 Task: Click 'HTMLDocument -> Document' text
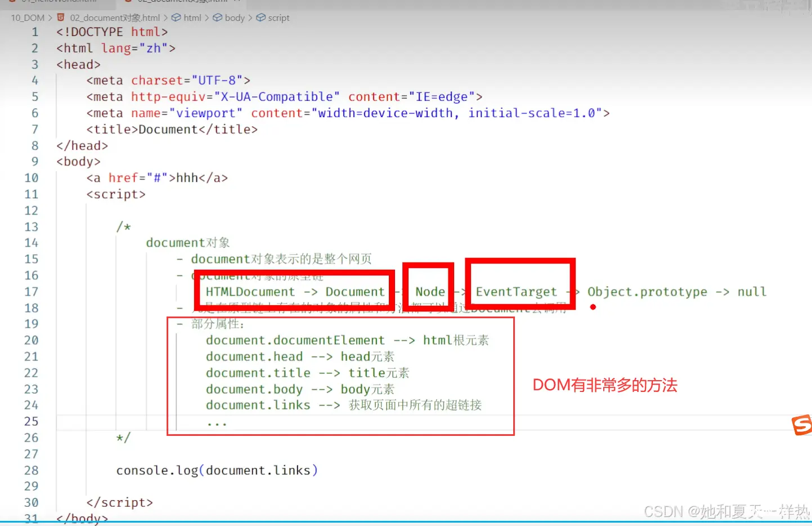click(x=295, y=292)
